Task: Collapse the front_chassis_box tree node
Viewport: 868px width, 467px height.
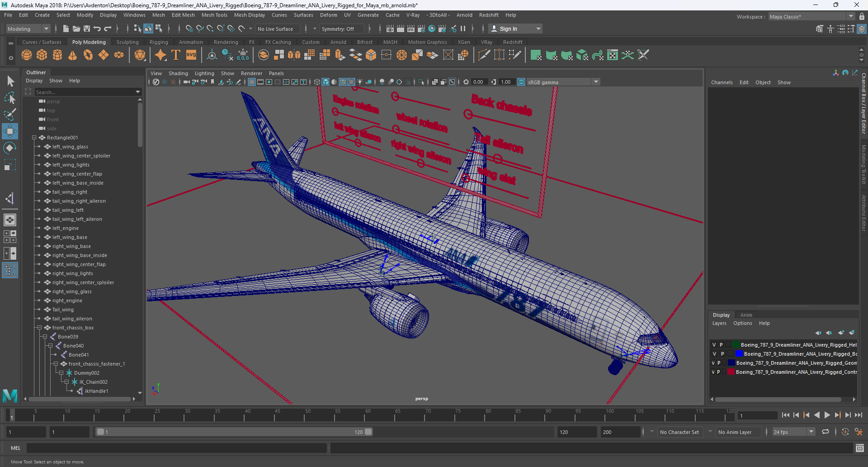Action: tap(39, 328)
